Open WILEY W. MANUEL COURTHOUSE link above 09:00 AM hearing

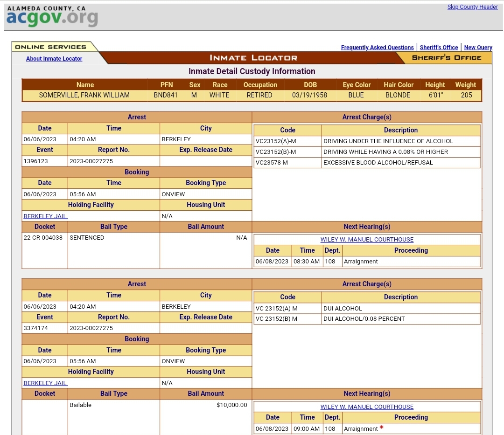pos(367,407)
